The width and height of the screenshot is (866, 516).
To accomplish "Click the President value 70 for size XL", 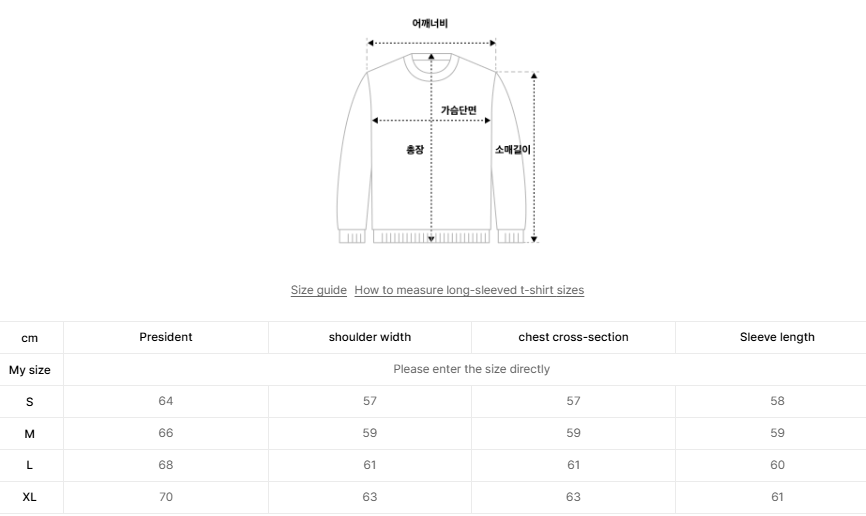I will 166,497.
